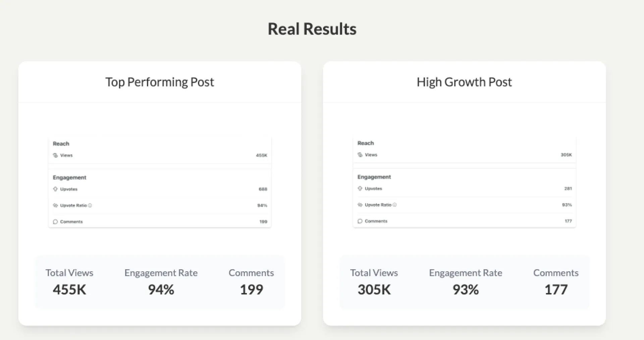The image size is (644, 340).
Task: Select the Top Performing Post card title
Action: pos(160,82)
